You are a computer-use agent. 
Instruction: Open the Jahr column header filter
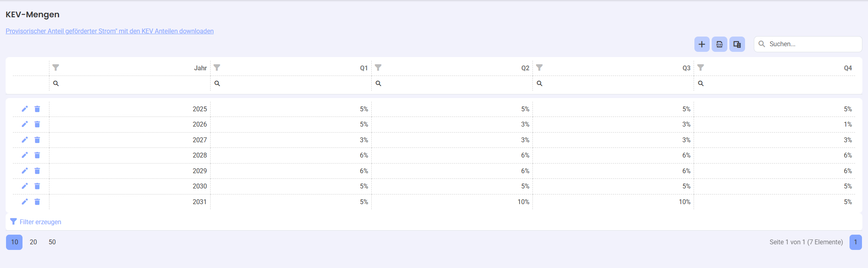(x=56, y=68)
